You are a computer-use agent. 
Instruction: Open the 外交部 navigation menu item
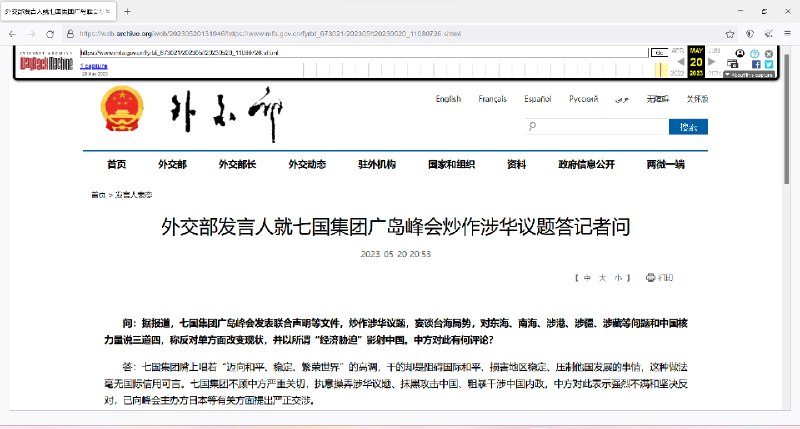click(172, 164)
